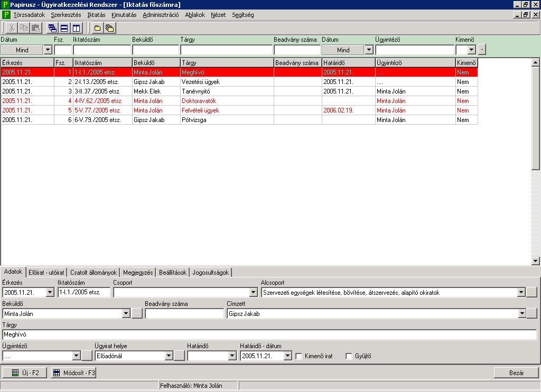The image size is (541, 392).
Task: Expand the Ügyintéző combo box in form
Action: pyautogui.click(x=77, y=356)
